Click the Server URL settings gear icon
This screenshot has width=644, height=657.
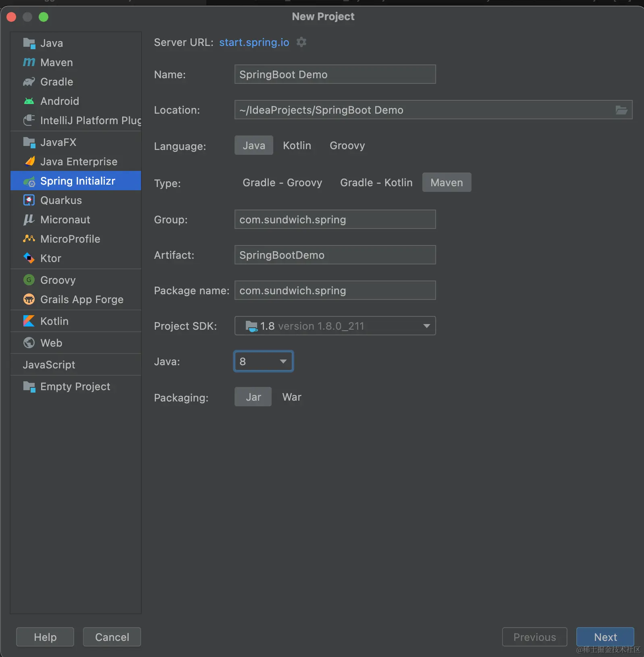[x=301, y=42]
